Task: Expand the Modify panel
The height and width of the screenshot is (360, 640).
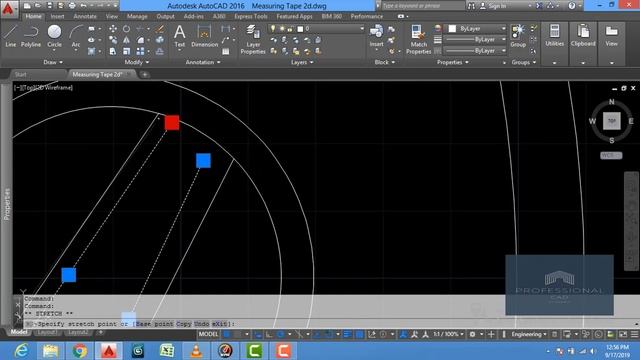Action: pyautogui.click(x=137, y=62)
